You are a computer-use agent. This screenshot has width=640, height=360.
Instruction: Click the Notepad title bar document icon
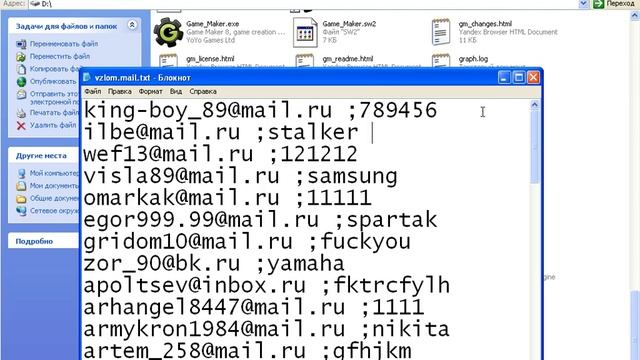[x=87, y=78]
